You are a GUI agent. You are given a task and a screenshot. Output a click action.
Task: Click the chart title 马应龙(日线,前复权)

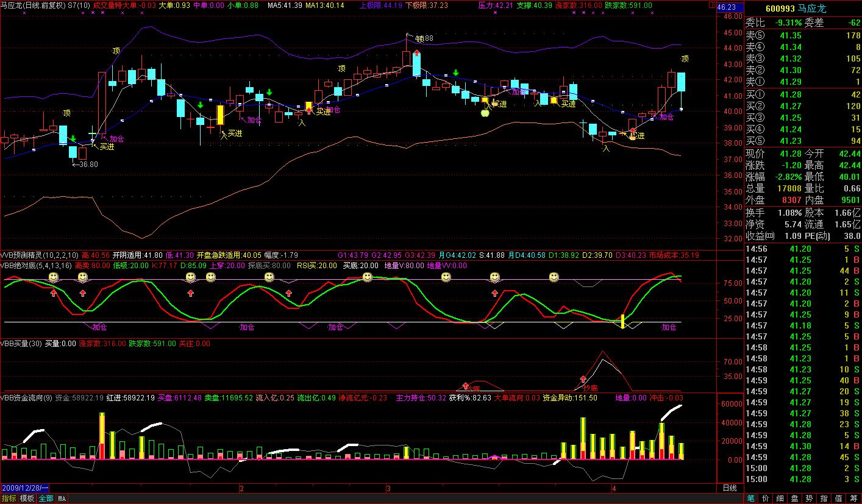32,5
